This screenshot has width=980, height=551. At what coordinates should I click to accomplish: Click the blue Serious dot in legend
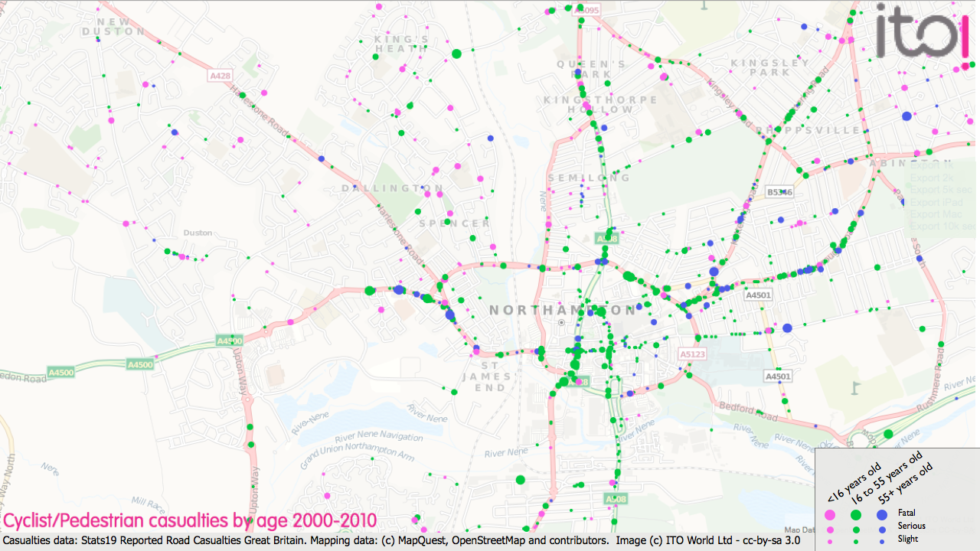pos(881,528)
